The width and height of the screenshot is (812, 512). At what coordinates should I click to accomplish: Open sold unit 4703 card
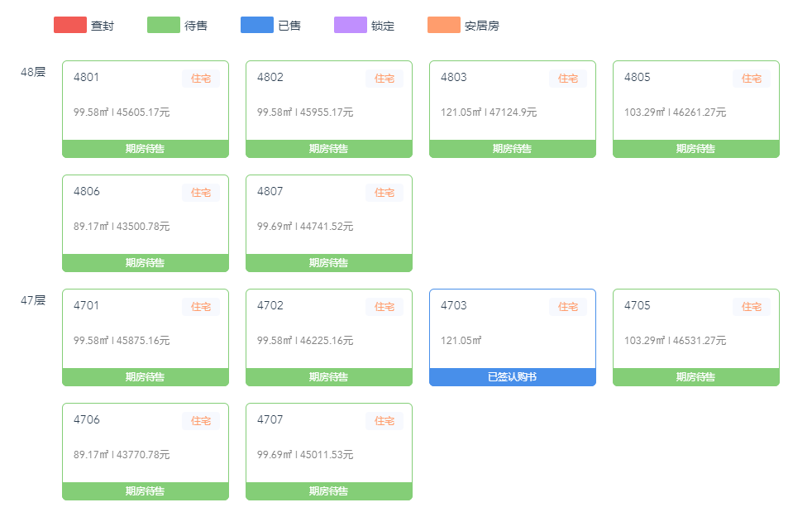(x=513, y=332)
